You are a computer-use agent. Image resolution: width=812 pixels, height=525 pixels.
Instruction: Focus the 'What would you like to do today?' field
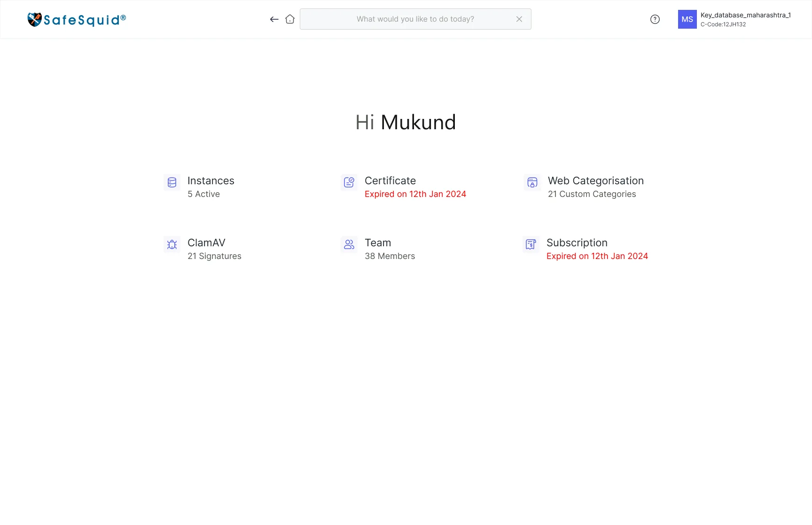click(415, 19)
